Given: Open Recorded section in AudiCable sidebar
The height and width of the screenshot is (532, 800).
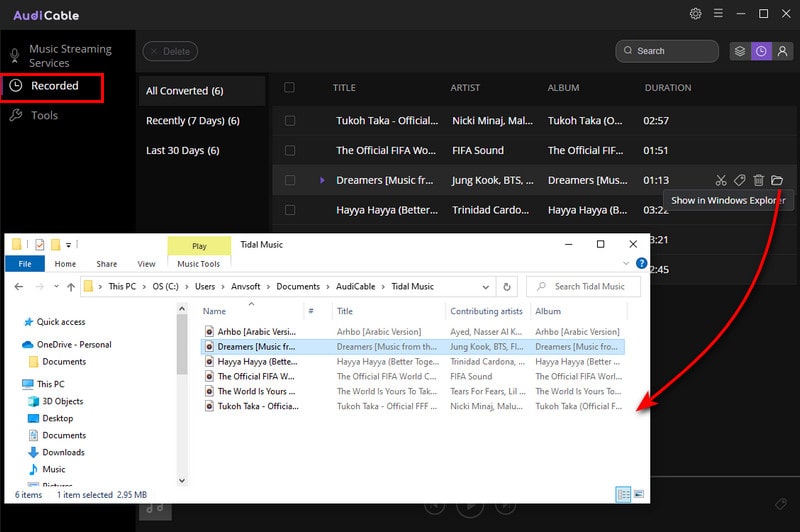Looking at the screenshot, I should pyautogui.click(x=54, y=86).
